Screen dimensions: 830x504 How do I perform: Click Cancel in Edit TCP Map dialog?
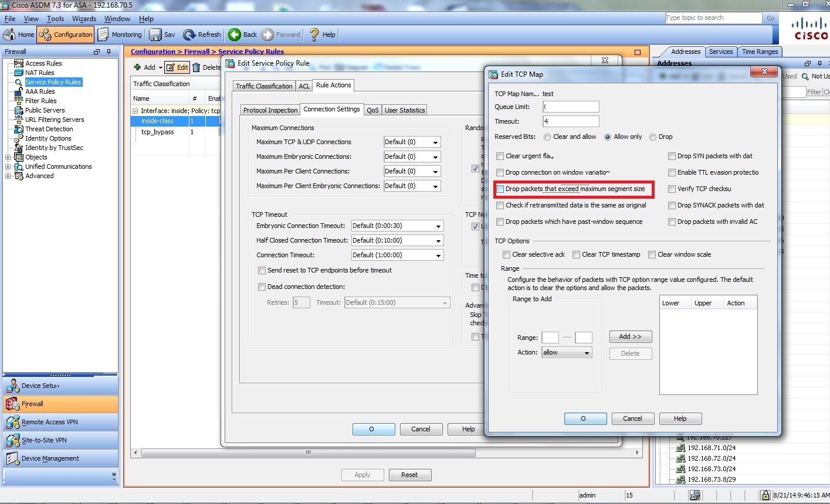[x=632, y=418]
